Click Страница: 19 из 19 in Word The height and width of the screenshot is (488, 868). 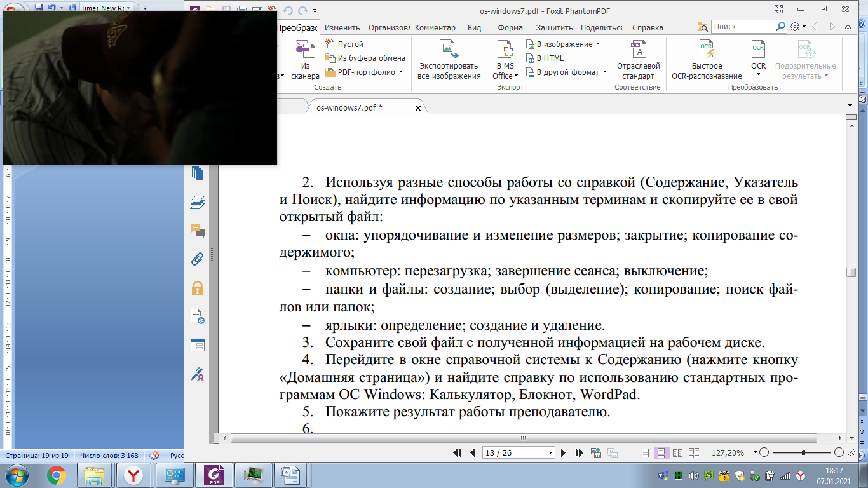click(x=36, y=456)
